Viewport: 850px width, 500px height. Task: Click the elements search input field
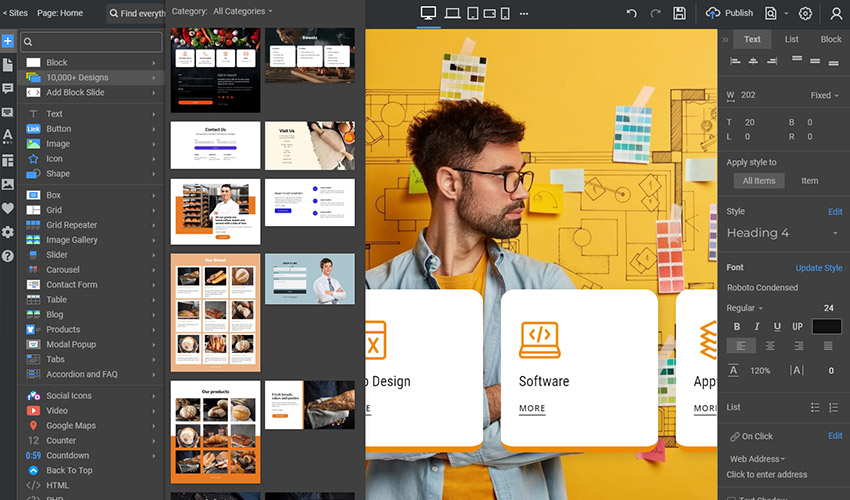91,42
